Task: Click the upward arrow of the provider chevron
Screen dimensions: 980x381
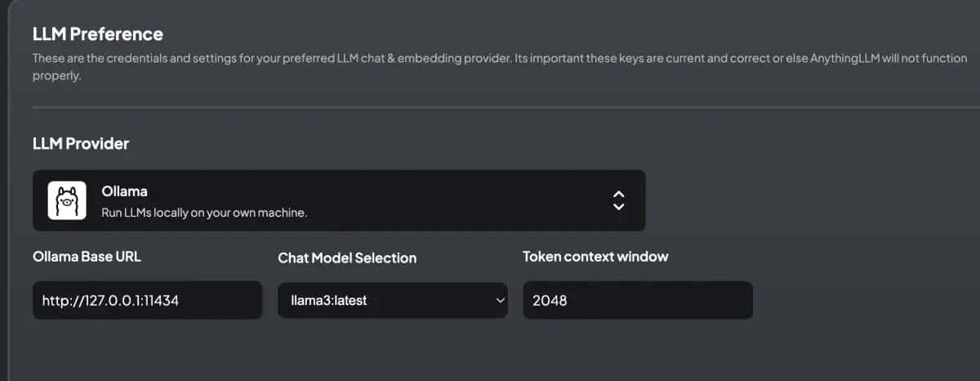Action: [x=619, y=195]
